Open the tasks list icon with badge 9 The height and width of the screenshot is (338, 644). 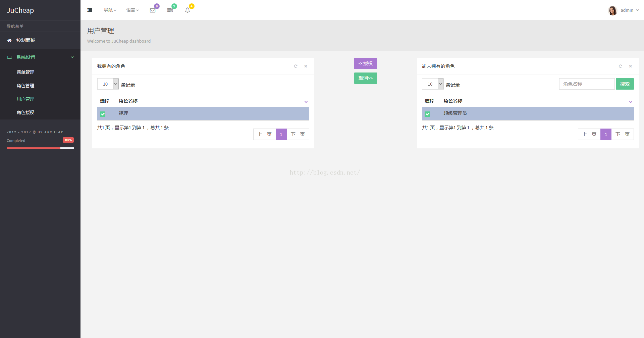coord(170,10)
